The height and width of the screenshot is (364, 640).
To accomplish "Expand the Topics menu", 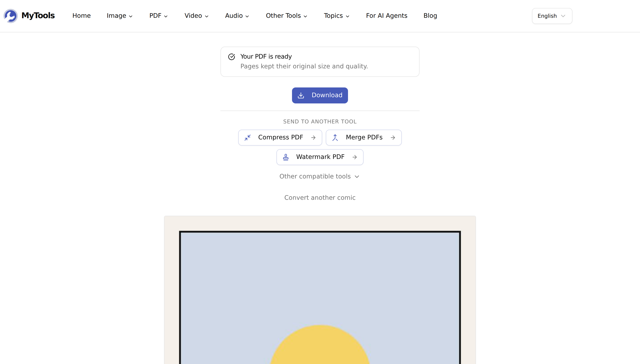I will click(x=336, y=16).
